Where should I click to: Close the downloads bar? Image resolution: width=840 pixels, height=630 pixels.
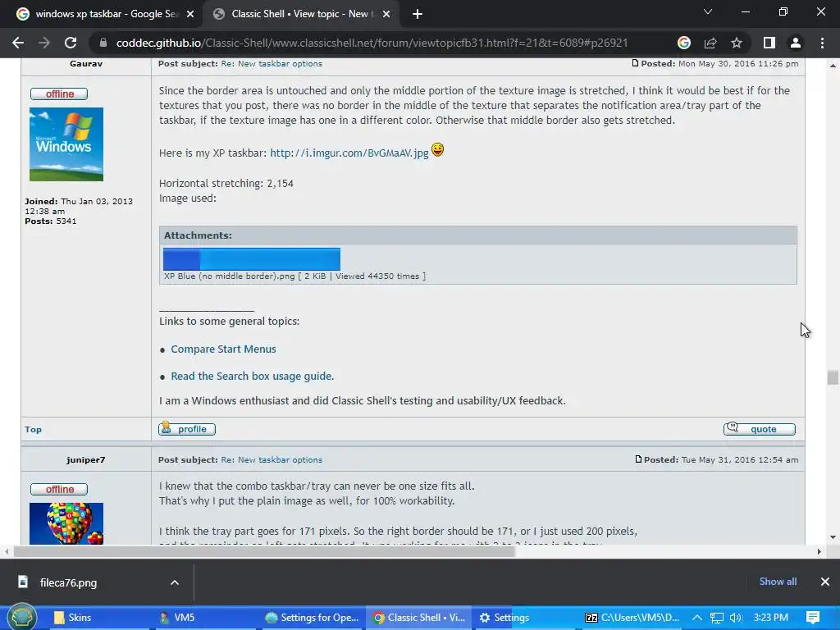(825, 582)
